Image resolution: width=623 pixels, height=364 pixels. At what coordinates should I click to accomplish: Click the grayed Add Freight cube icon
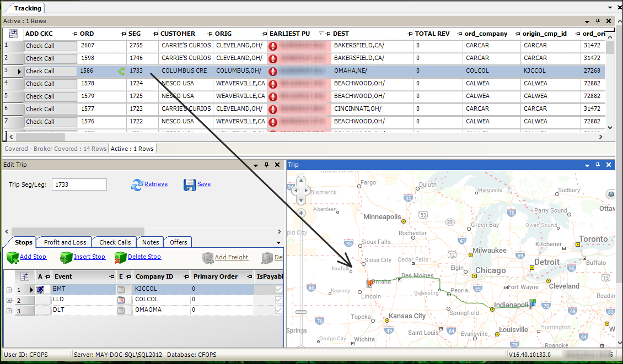pyautogui.click(x=208, y=258)
